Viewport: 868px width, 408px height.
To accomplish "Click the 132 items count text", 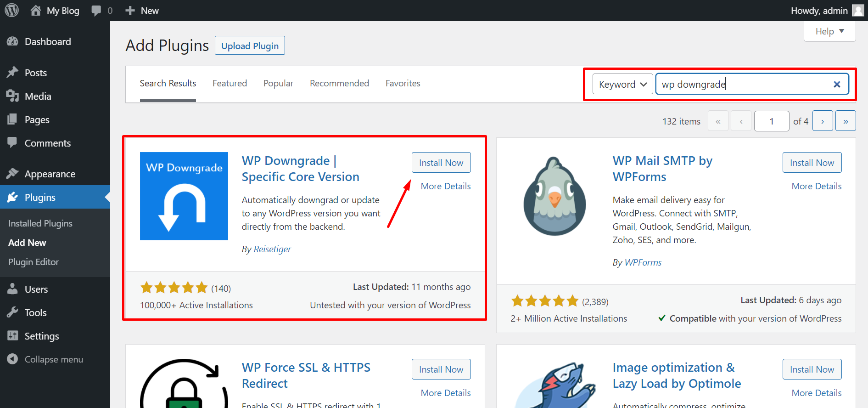I will click(681, 121).
